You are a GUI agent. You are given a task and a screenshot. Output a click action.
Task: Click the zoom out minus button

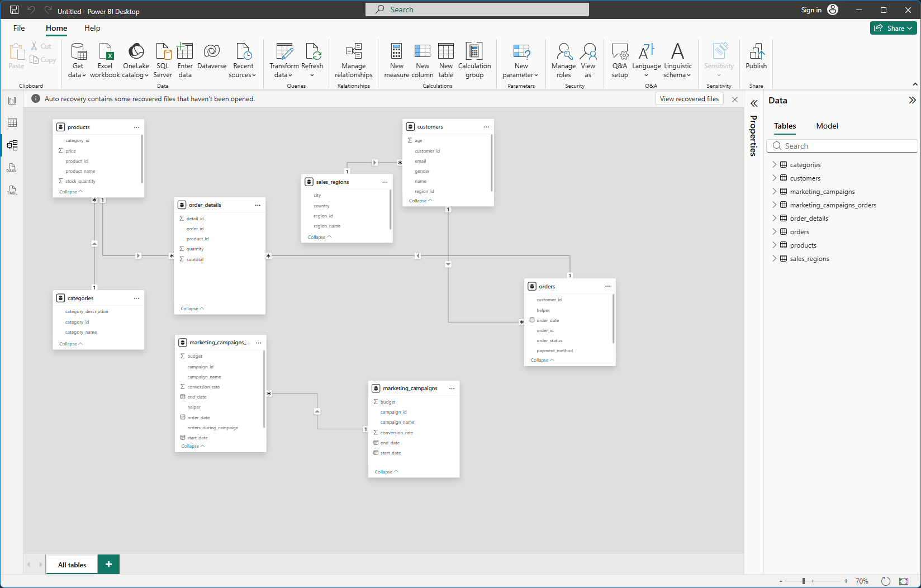point(781,581)
